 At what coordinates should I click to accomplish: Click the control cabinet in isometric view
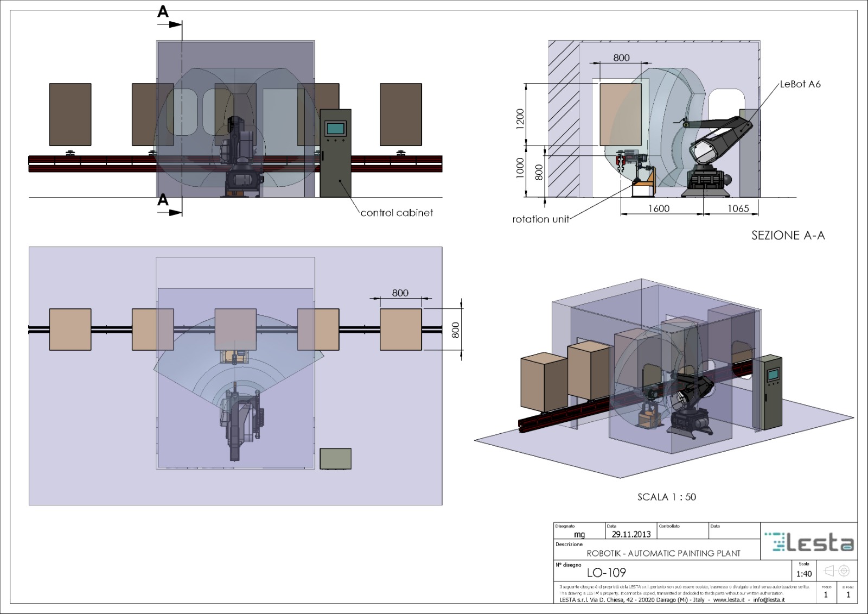(770, 391)
